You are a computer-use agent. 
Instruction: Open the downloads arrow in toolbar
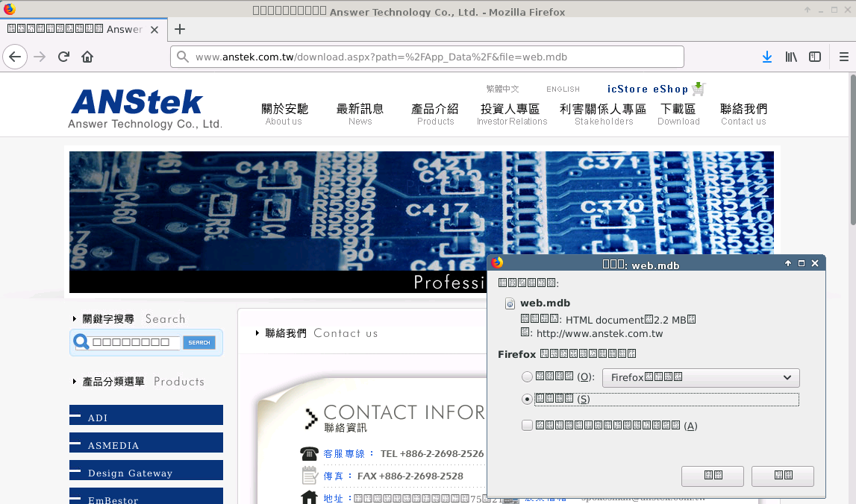coord(767,57)
